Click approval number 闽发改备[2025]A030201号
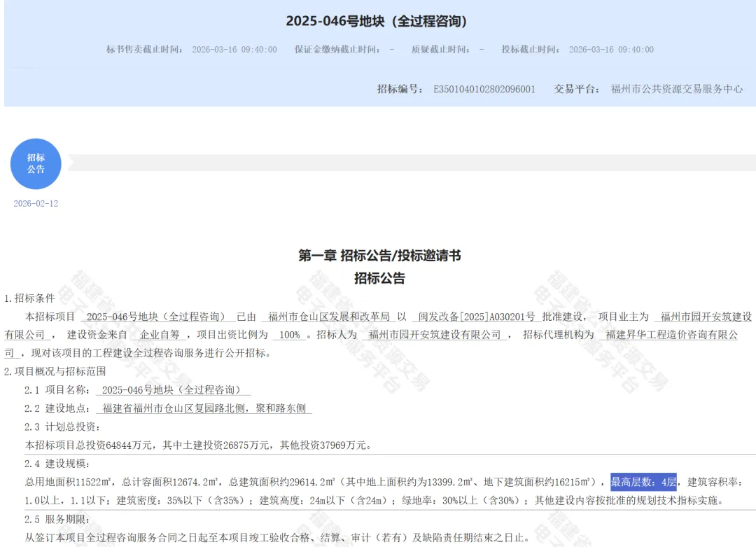 pos(477,317)
